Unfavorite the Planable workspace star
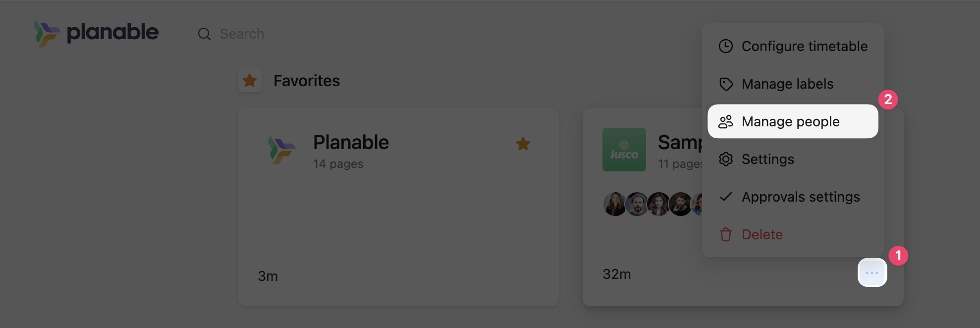The width and height of the screenshot is (980, 328). (523, 144)
